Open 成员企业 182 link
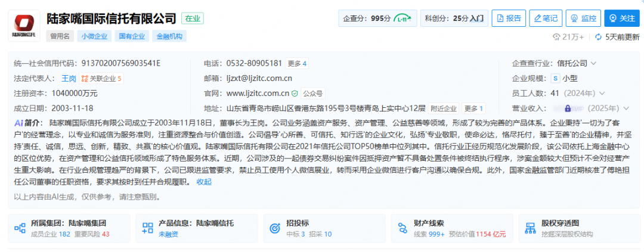The image size is (644, 252). (51, 234)
